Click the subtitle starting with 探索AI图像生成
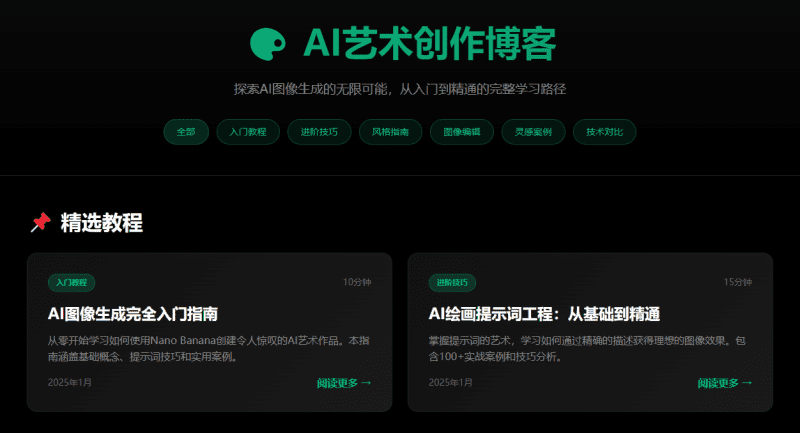 coord(400,89)
